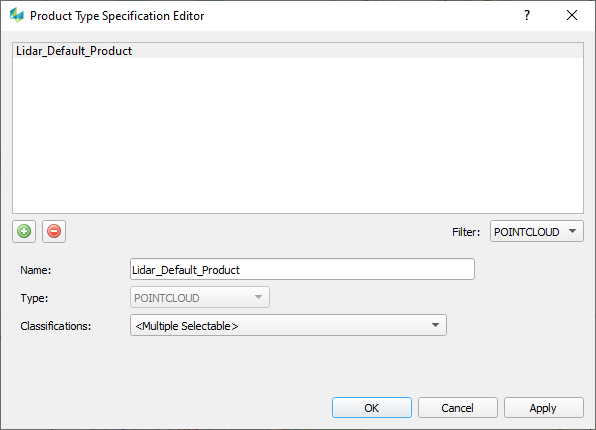
Task: Confirm with the OK button
Action: pyautogui.click(x=372, y=408)
